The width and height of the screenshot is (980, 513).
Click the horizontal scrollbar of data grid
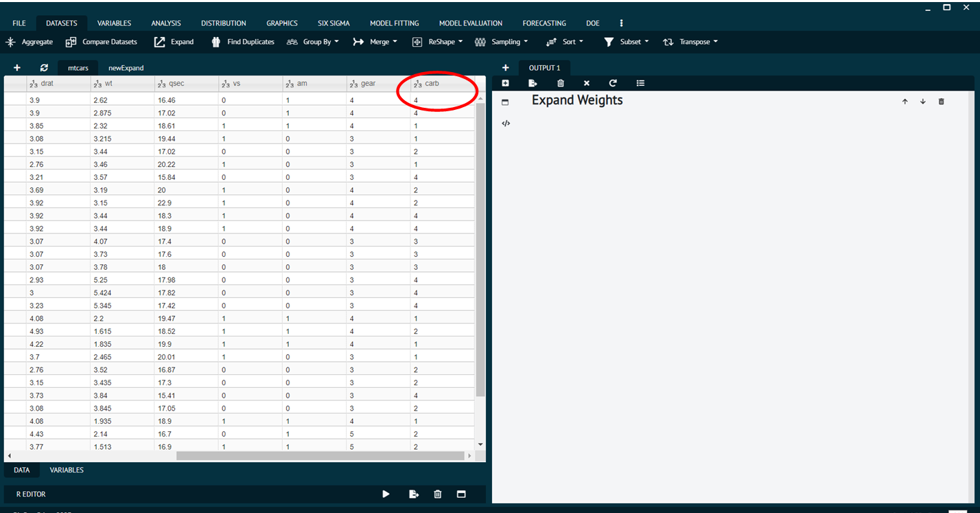(320, 456)
